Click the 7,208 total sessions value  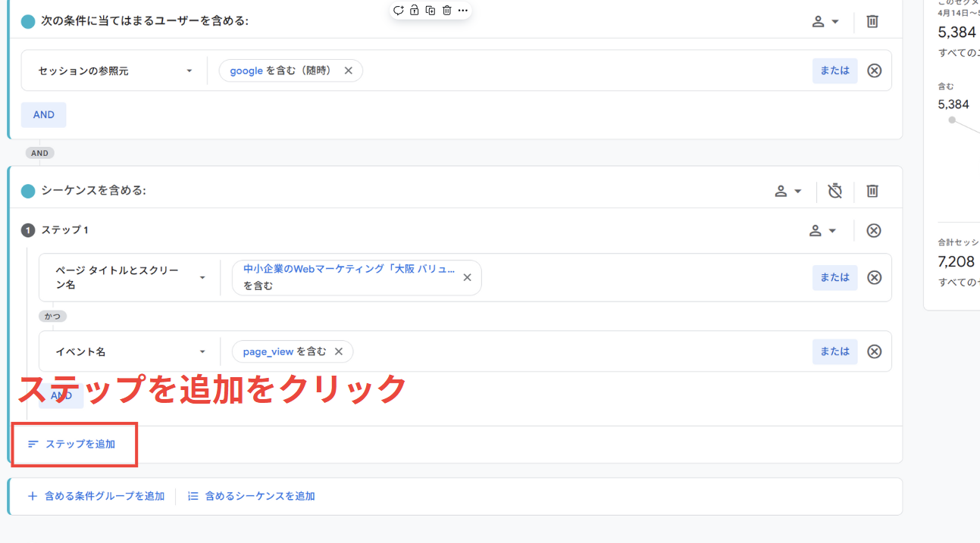point(956,263)
